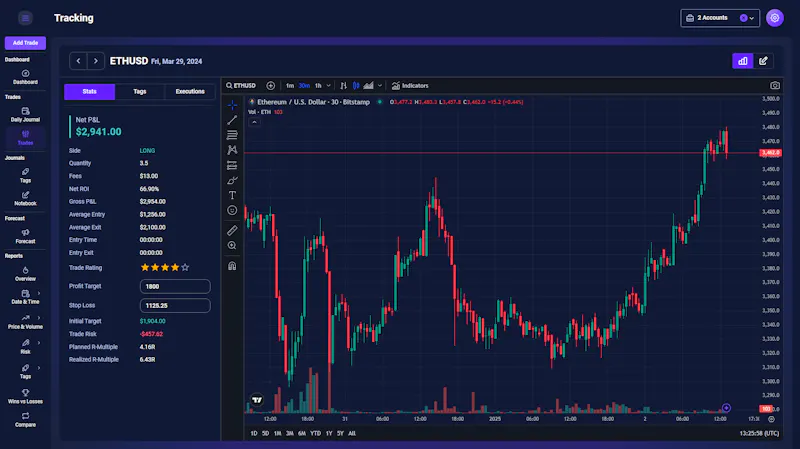Collapse the chart legend chevron
800x449 pixels.
254,122
